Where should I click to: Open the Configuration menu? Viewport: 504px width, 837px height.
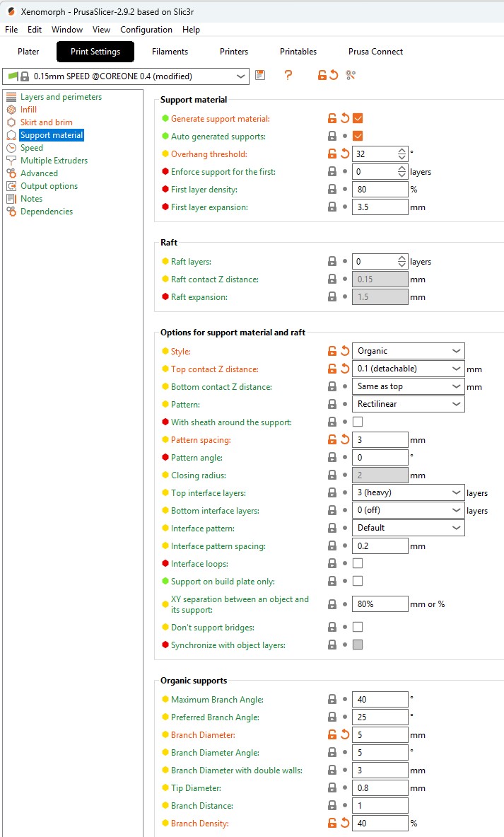click(x=146, y=29)
